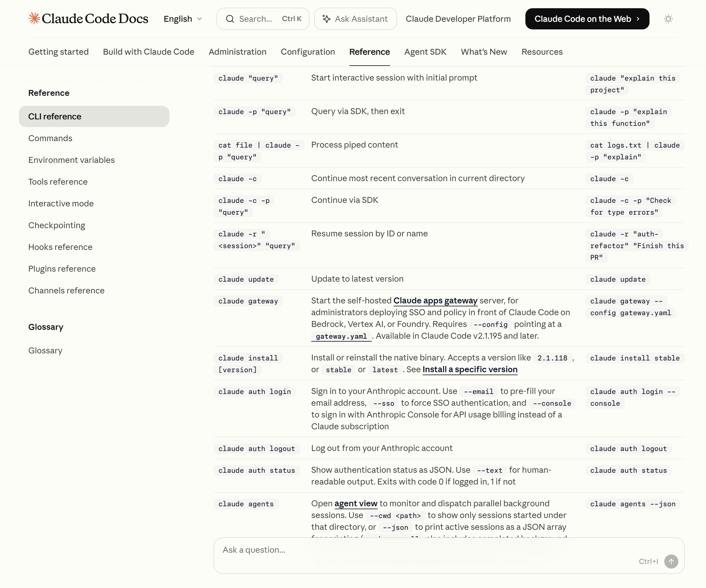Click the claude -c -p "query" command cell
706x588 pixels.
point(244,206)
